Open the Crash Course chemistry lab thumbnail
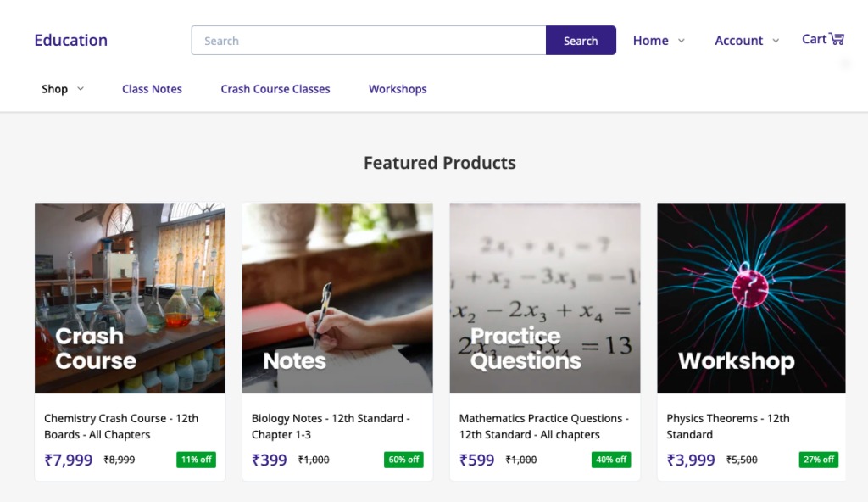The width and height of the screenshot is (868, 502). tap(130, 298)
